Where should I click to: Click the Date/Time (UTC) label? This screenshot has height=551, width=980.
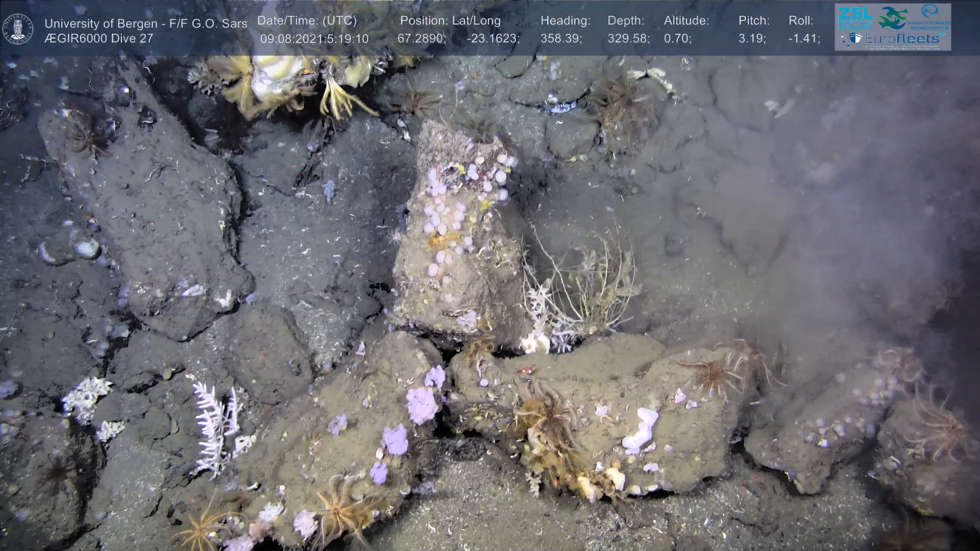point(307,21)
